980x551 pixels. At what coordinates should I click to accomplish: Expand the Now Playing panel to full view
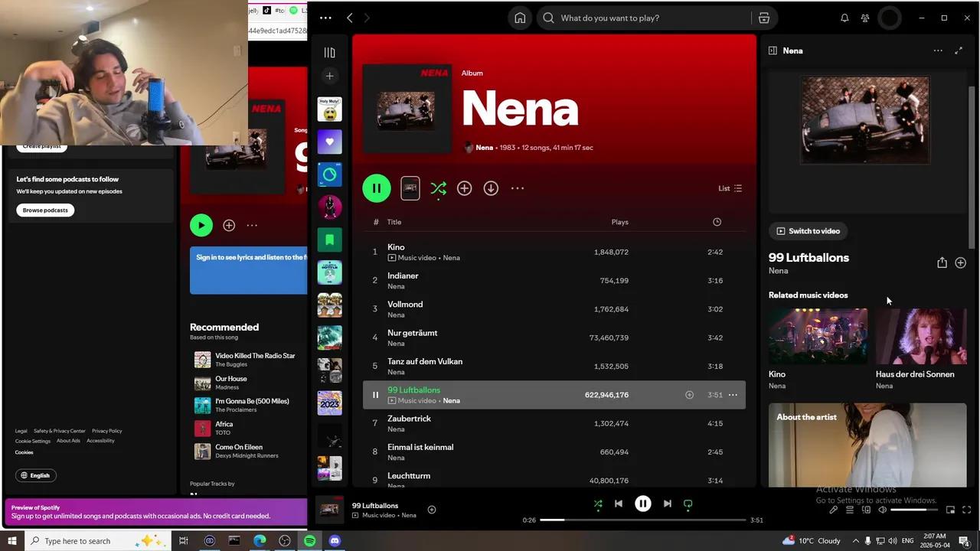[x=959, y=51]
